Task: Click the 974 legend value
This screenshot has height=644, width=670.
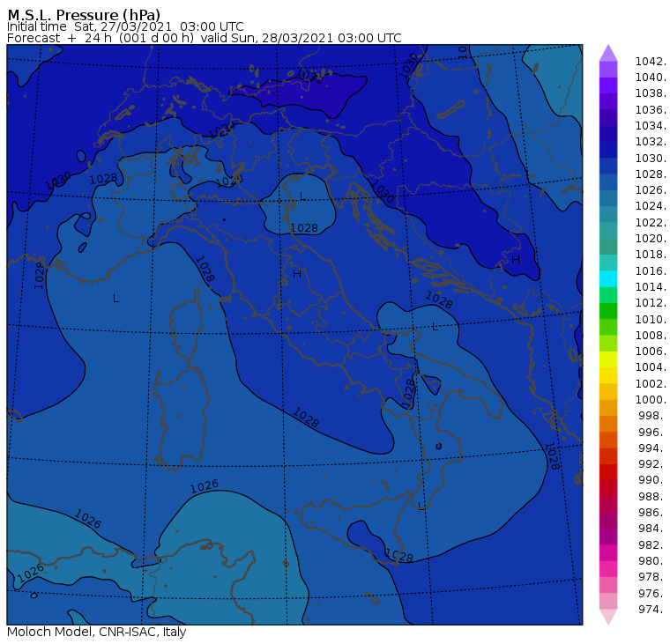Action: (x=651, y=609)
